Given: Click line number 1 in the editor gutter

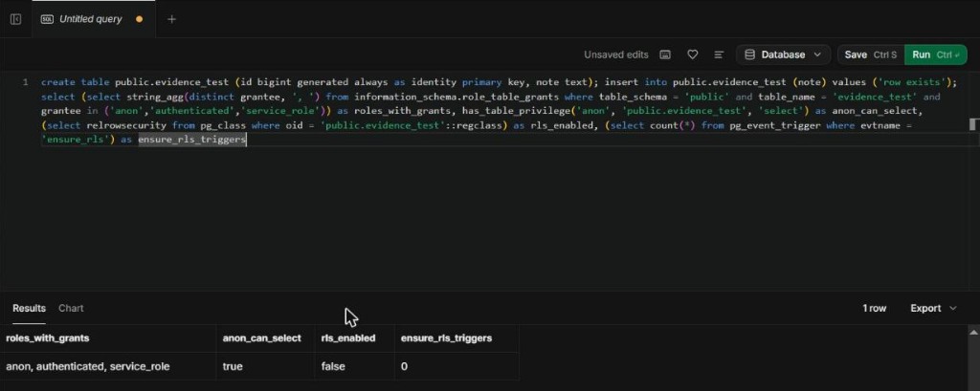Looking at the screenshot, I should (x=25, y=82).
